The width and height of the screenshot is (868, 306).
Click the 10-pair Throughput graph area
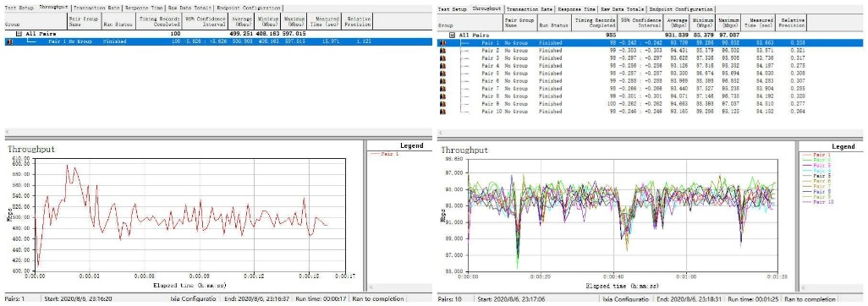623,215
